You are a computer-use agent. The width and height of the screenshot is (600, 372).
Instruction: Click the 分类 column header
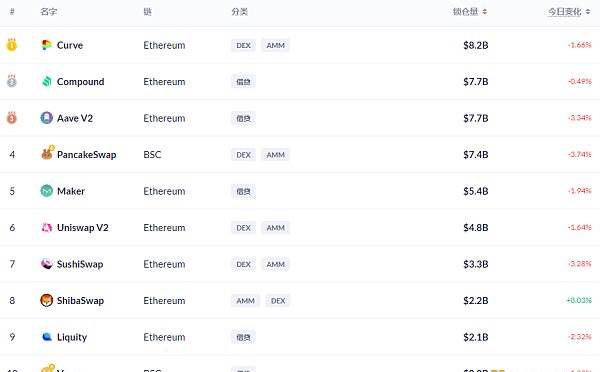(240, 12)
